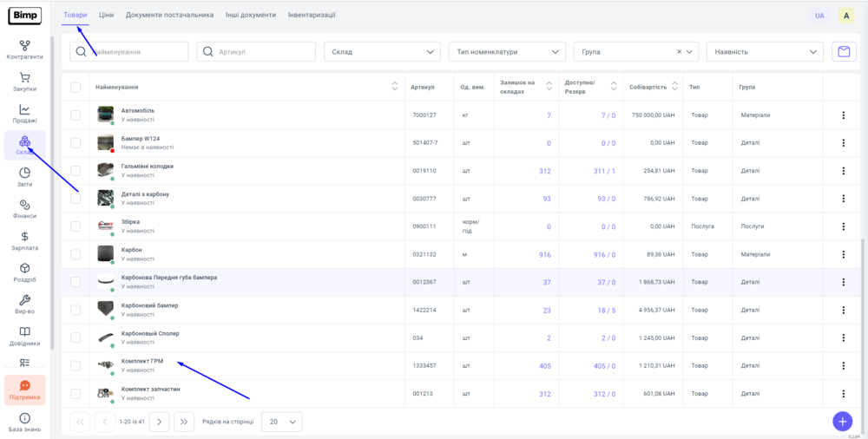Check the Карбон row checkbox
Viewport: 868px width, 439px height.
click(x=76, y=254)
